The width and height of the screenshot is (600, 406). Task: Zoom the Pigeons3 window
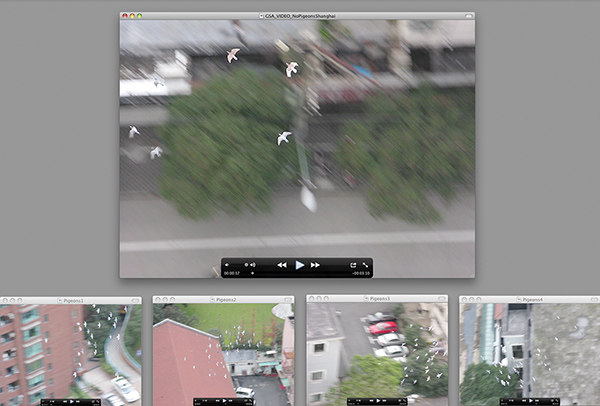point(326,298)
